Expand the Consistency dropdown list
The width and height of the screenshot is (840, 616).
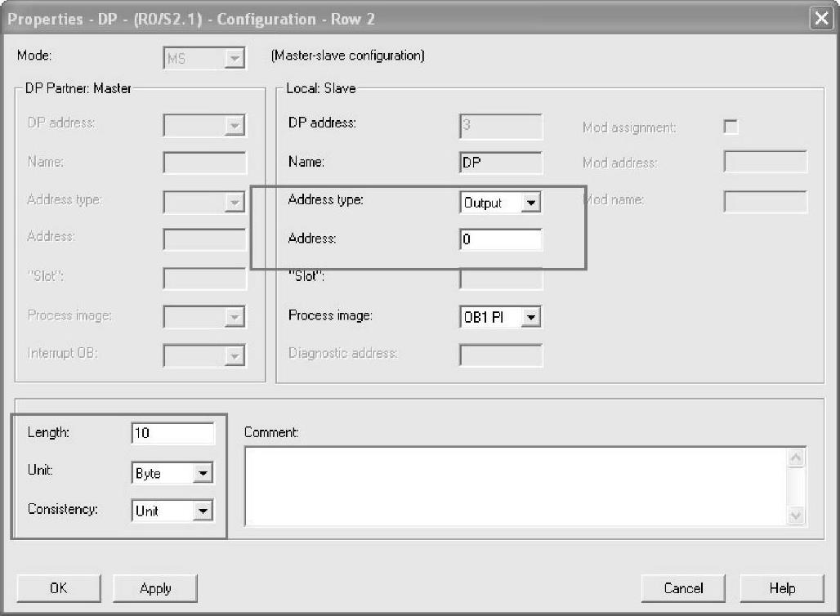pos(203,511)
